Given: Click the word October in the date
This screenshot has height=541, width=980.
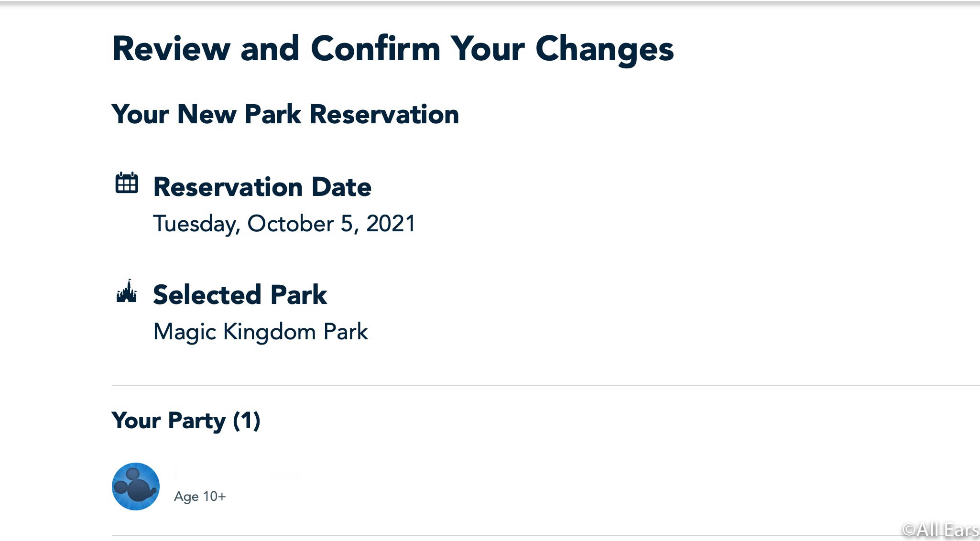Looking at the screenshot, I should point(291,224).
